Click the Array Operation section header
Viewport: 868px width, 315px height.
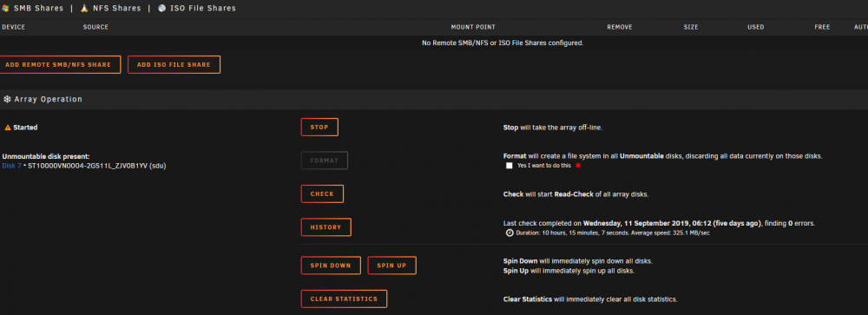point(434,99)
